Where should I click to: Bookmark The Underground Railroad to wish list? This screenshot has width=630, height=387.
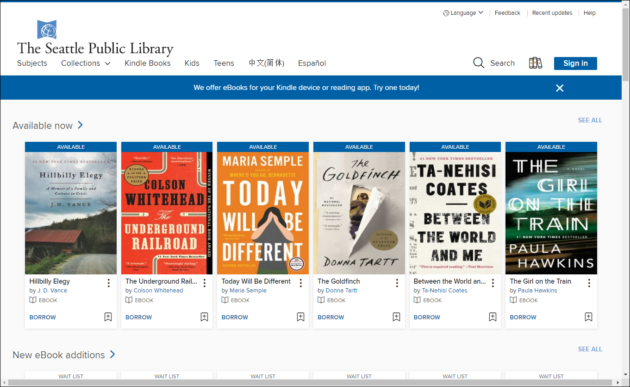[204, 317]
